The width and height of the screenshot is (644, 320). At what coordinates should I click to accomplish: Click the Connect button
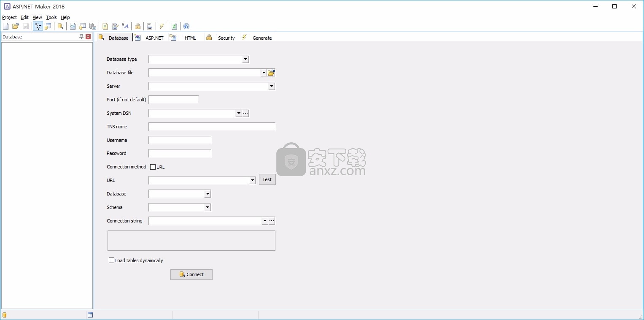click(191, 274)
